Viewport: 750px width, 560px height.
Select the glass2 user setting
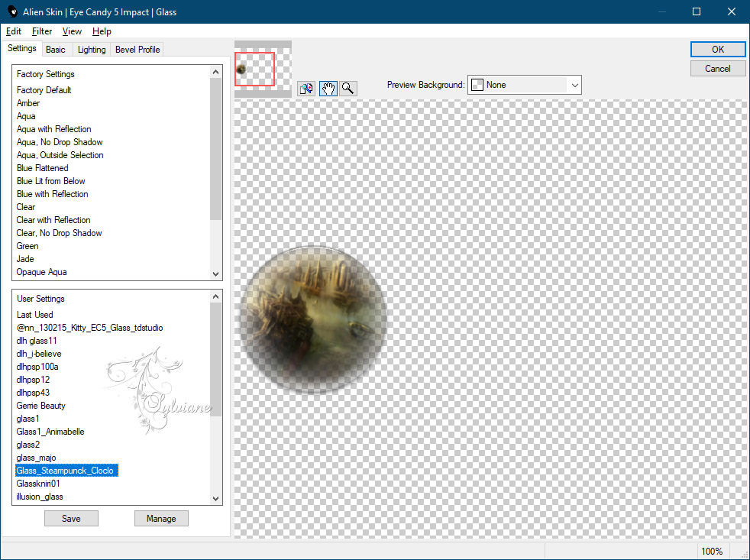(27, 444)
